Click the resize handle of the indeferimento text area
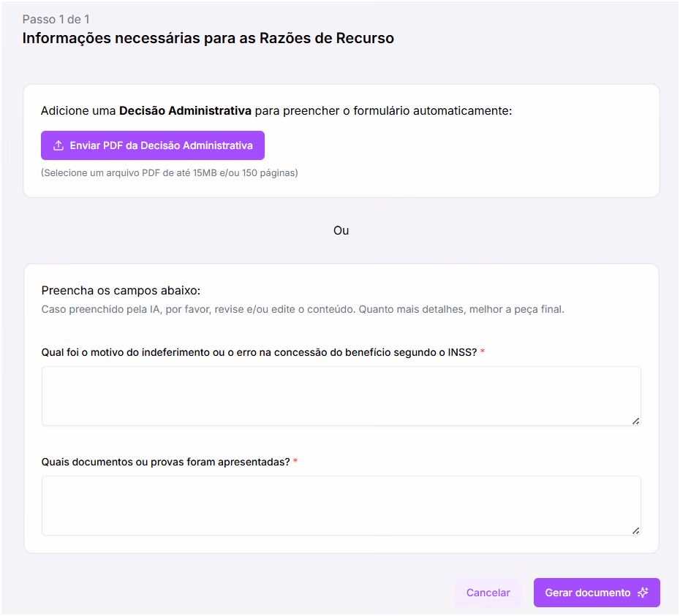 pyautogui.click(x=636, y=422)
